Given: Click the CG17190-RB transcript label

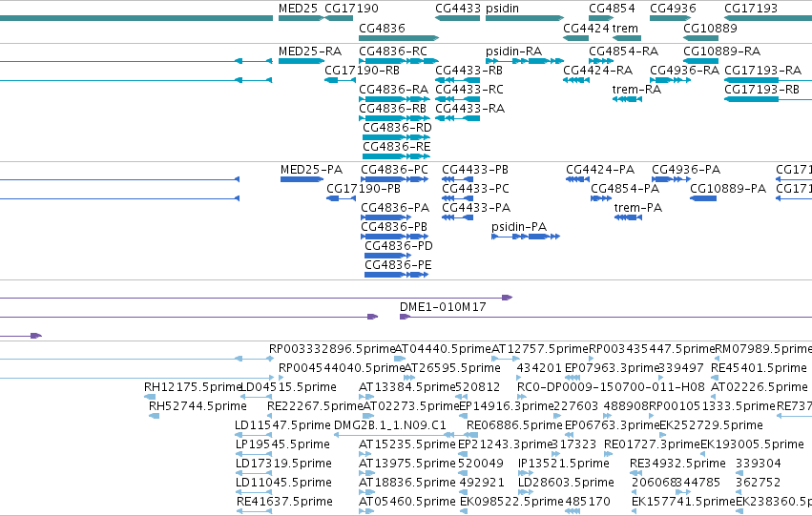Looking at the screenshot, I should 362,71.
